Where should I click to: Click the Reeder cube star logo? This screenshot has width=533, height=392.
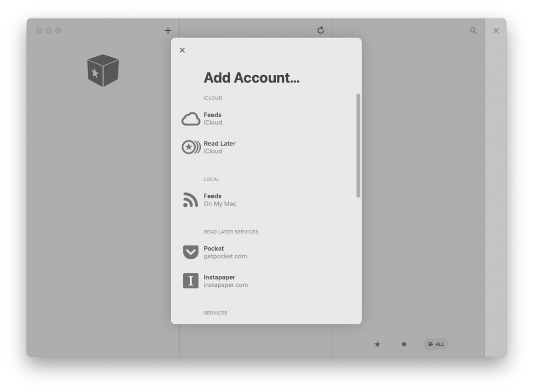[103, 70]
